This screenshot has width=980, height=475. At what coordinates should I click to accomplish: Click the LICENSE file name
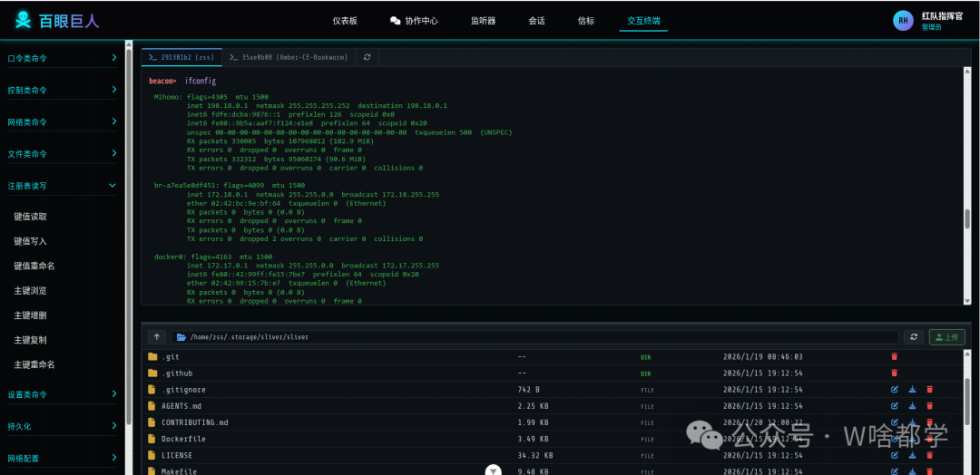[x=177, y=455]
